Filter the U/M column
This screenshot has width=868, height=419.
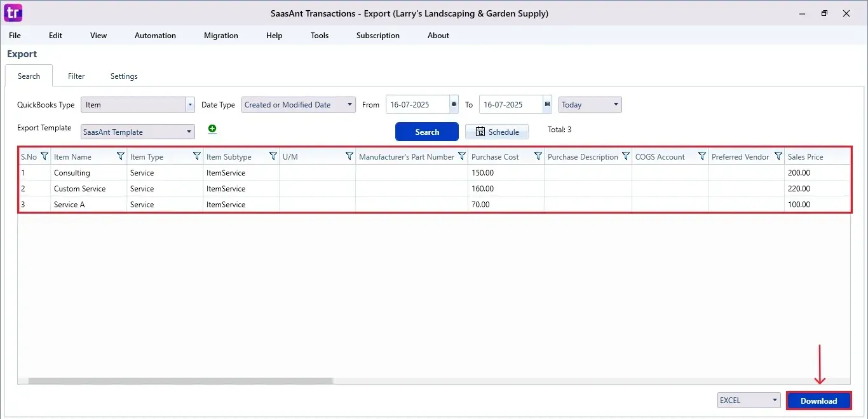coord(349,156)
